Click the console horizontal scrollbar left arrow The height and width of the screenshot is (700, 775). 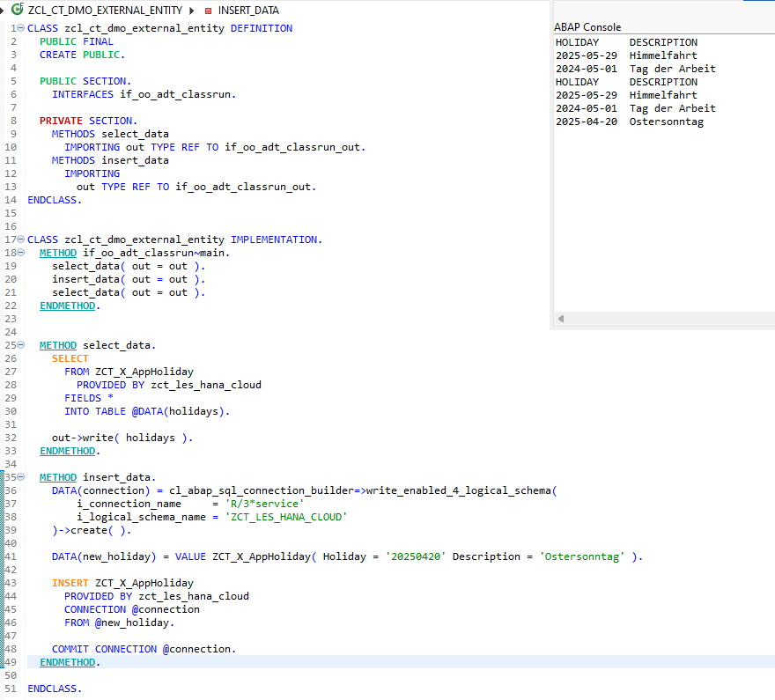tap(561, 319)
